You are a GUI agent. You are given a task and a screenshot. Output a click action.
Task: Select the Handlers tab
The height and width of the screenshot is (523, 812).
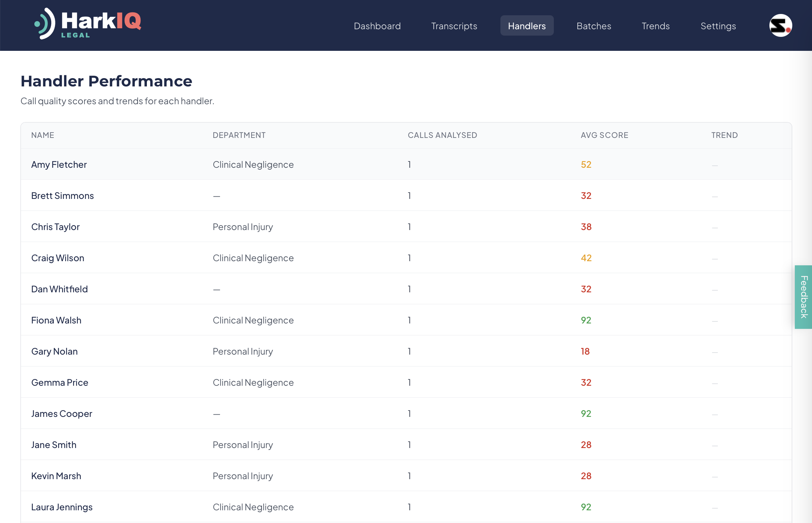click(527, 26)
